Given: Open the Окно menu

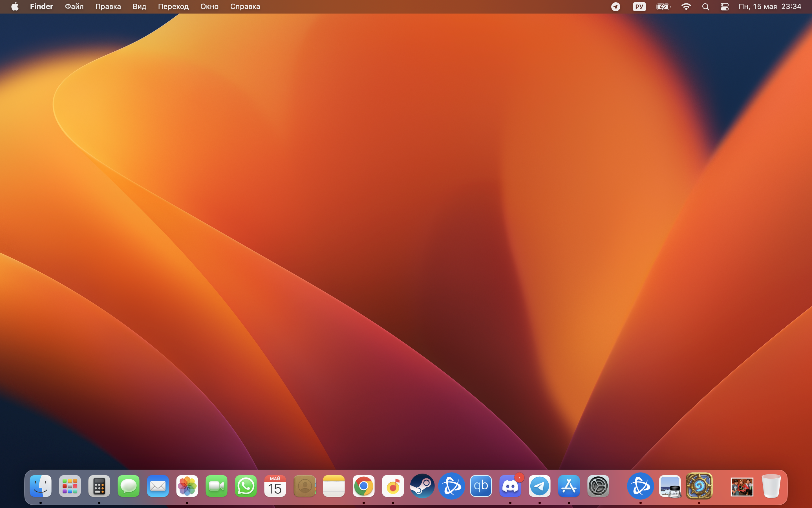Looking at the screenshot, I should (209, 6).
